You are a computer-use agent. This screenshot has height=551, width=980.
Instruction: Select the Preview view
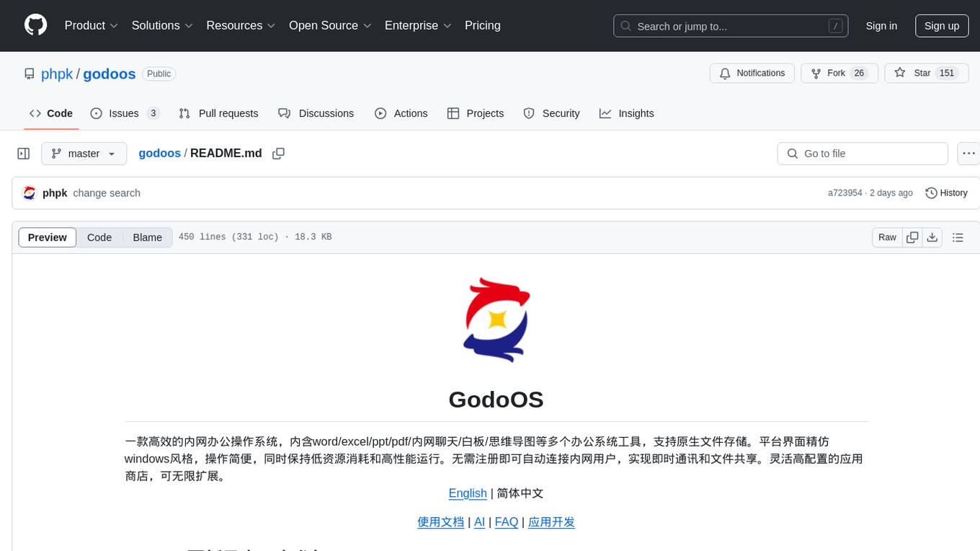[x=48, y=237]
